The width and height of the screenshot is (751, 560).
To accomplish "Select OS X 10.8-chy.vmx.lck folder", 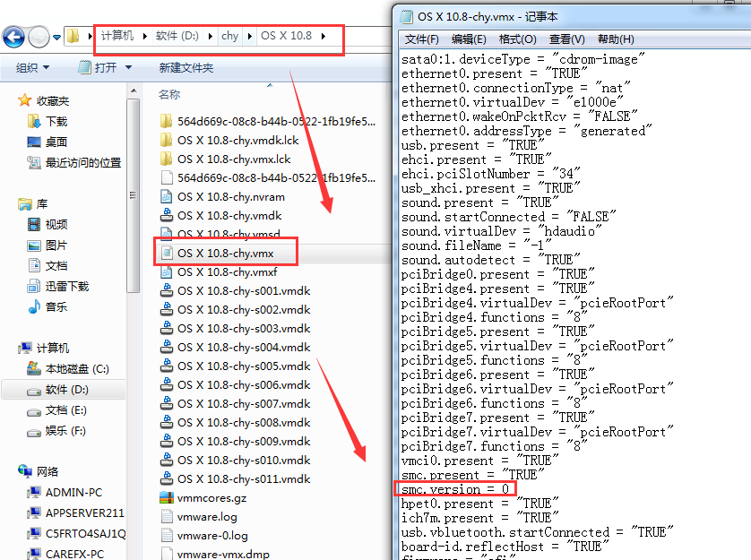I will [x=226, y=159].
